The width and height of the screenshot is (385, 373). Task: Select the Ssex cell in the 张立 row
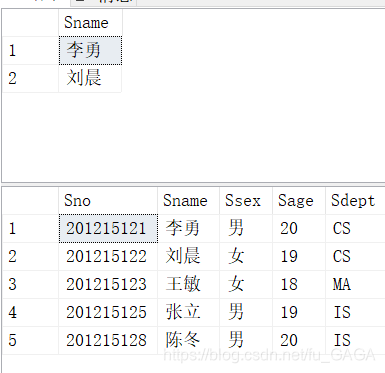pyautogui.click(x=246, y=312)
